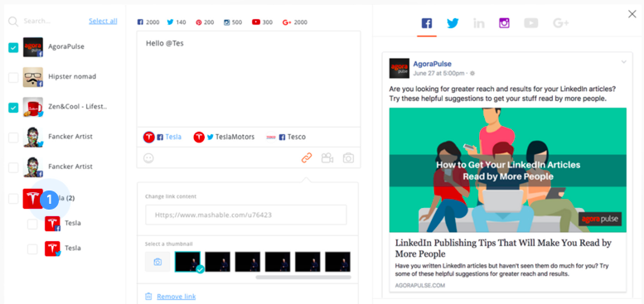644x304 pixels.
Task: Click the AgoraPulse page name in preview
Action: tap(432, 64)
